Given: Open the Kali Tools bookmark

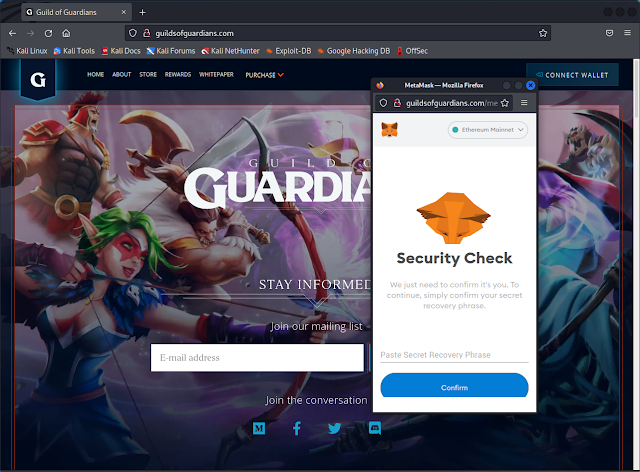Looking at the screenshot, I should pyautogui.click(x=74, y=51).
